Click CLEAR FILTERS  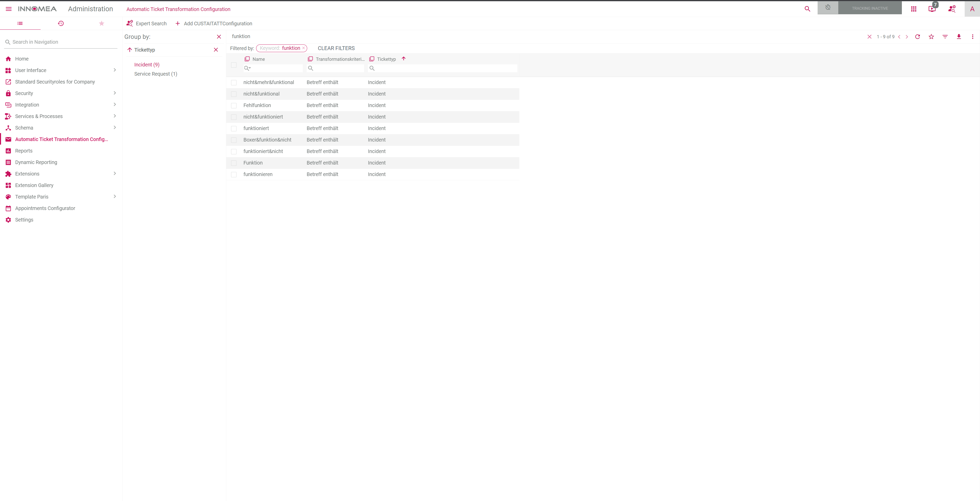click(336, 48)
